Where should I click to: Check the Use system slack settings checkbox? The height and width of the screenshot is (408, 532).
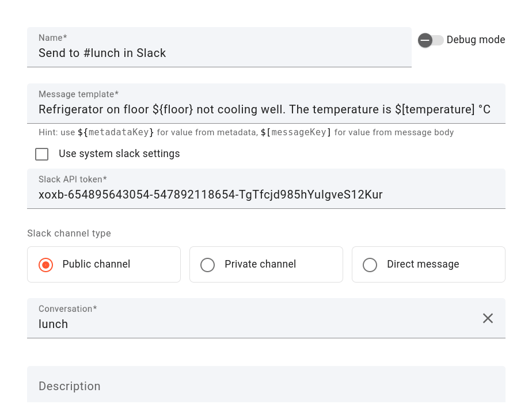tap(41, 154)
